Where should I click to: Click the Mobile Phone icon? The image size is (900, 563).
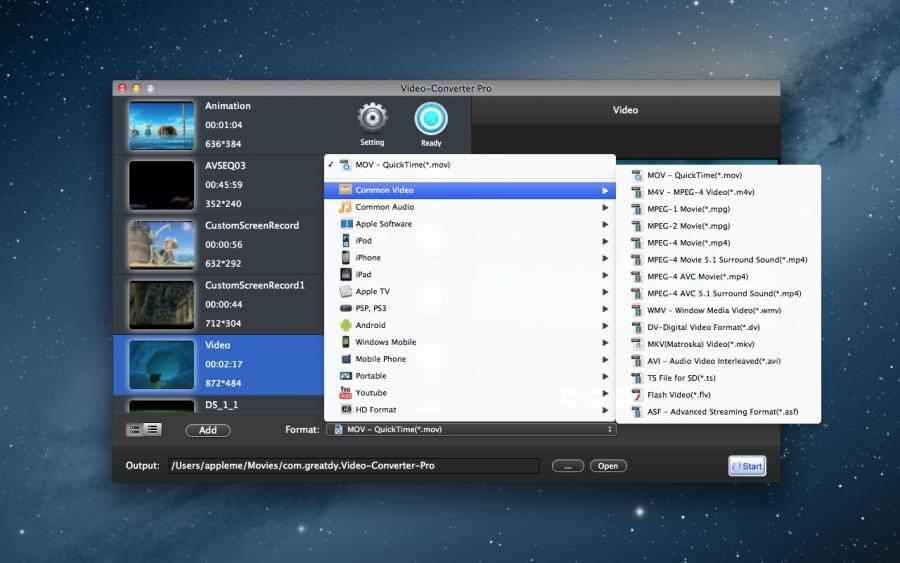[346, 359]
